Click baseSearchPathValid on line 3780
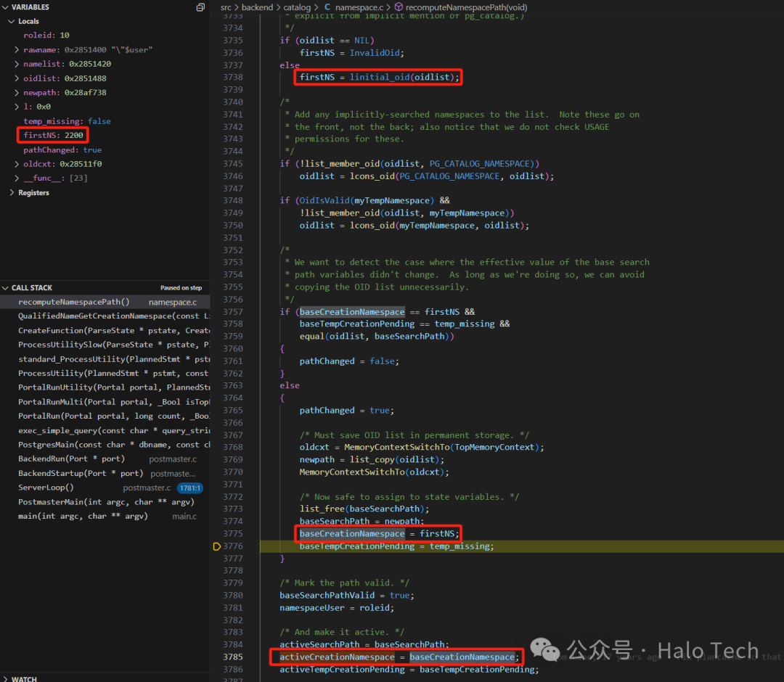 [x=327, y=596]
